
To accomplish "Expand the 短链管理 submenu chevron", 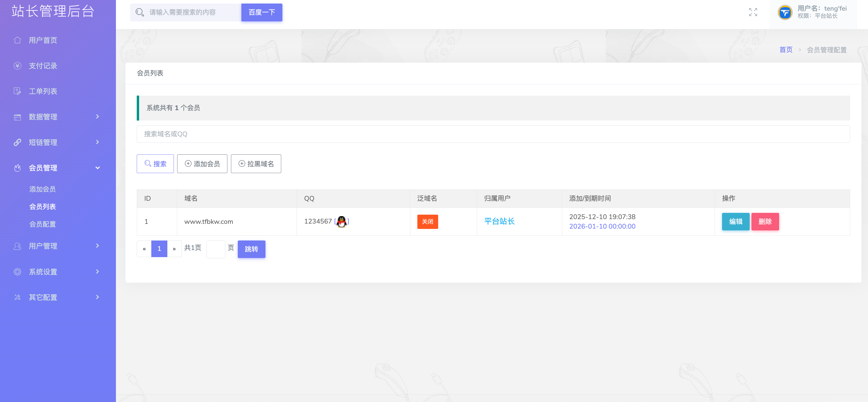I will 98,142.
